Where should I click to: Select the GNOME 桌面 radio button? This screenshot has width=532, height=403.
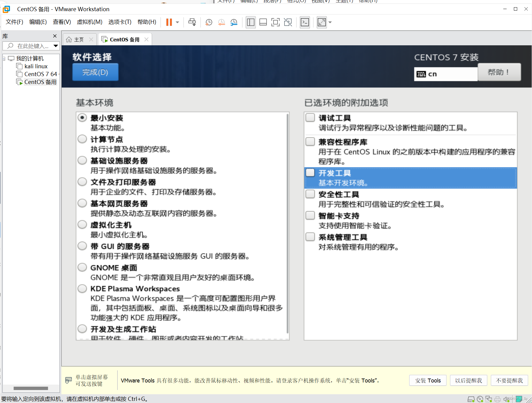pos(82,267)
